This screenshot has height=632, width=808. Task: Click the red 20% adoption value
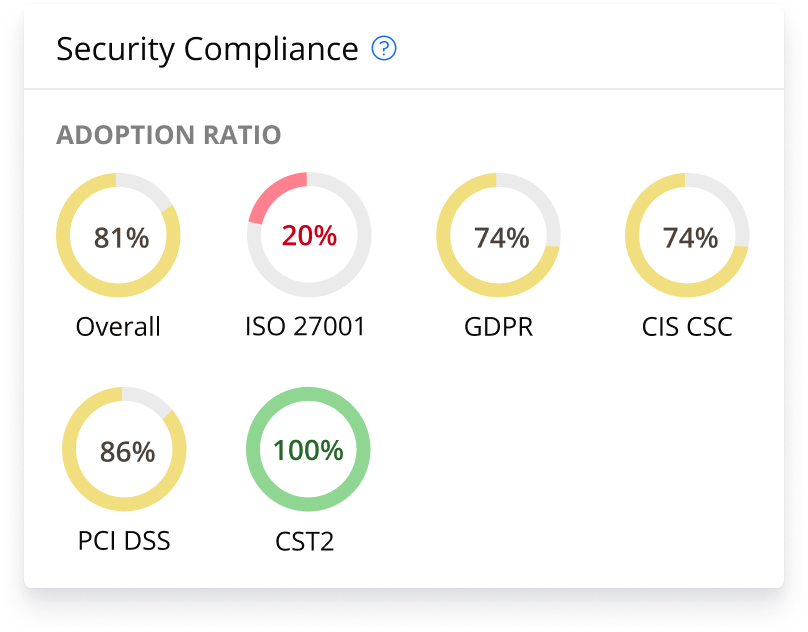tap(309, 236)
